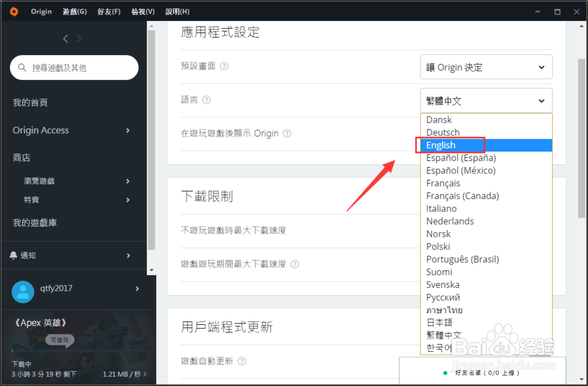Screen dimensions: 588x386
Task: Select Português (Brasil) option
Action: click(x=486, y=259)
